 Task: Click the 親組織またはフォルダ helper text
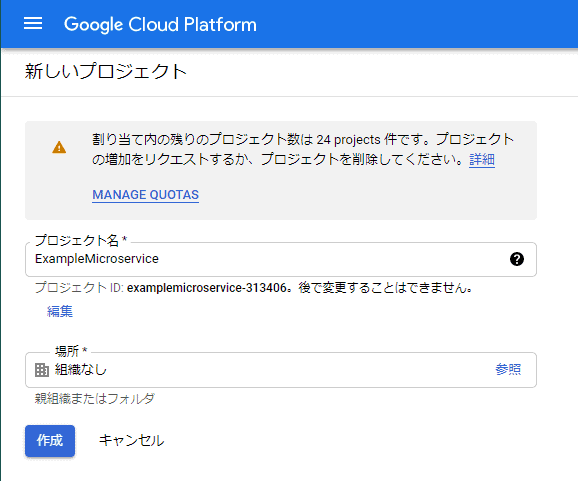click(95, 398)
